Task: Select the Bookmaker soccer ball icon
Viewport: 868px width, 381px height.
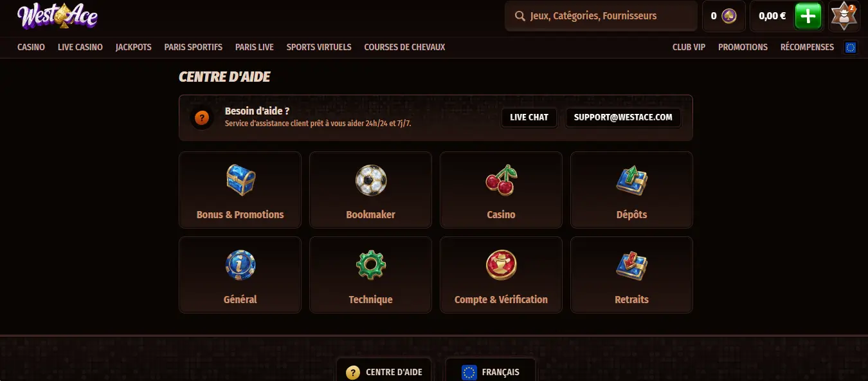Action: [x=371, y=180]
